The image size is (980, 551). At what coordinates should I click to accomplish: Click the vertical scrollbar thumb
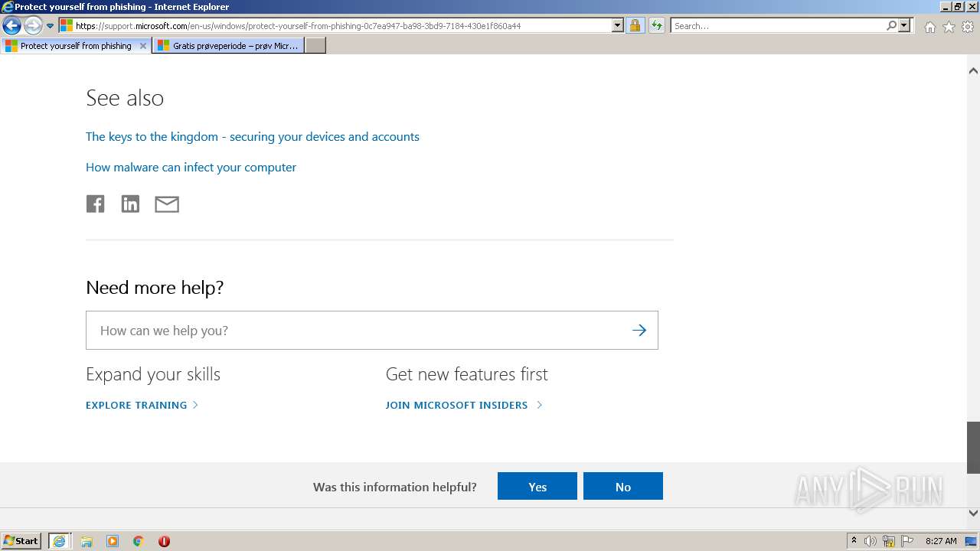tap(973, 448)
